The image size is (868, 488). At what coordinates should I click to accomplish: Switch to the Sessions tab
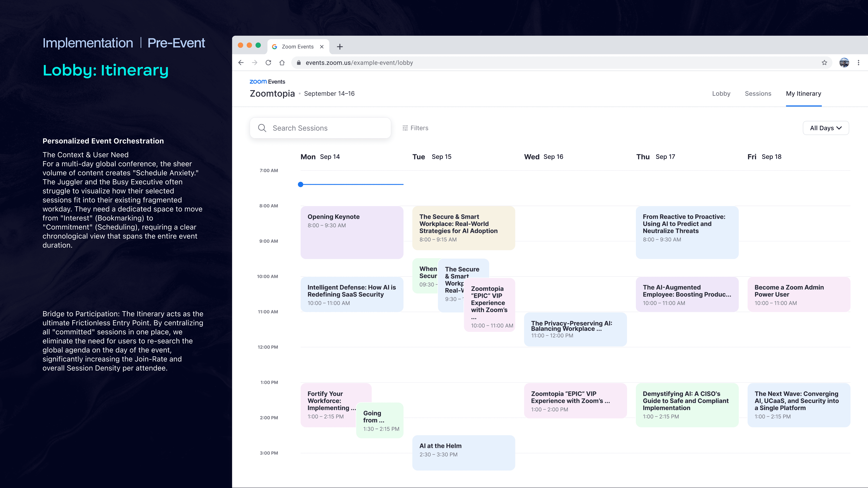(x=758, y=94)
